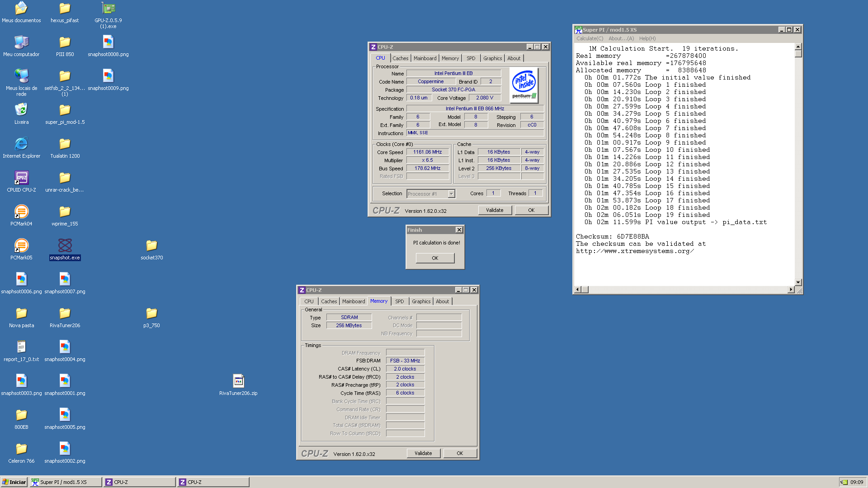Screen dimensions: 868x488
Task: Open About tab in top CPU-Z window
Action: point(514,58)
